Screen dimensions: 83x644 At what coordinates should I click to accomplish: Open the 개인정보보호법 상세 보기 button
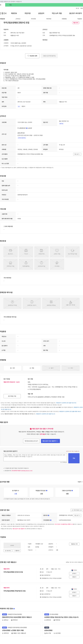coord(31,441)
